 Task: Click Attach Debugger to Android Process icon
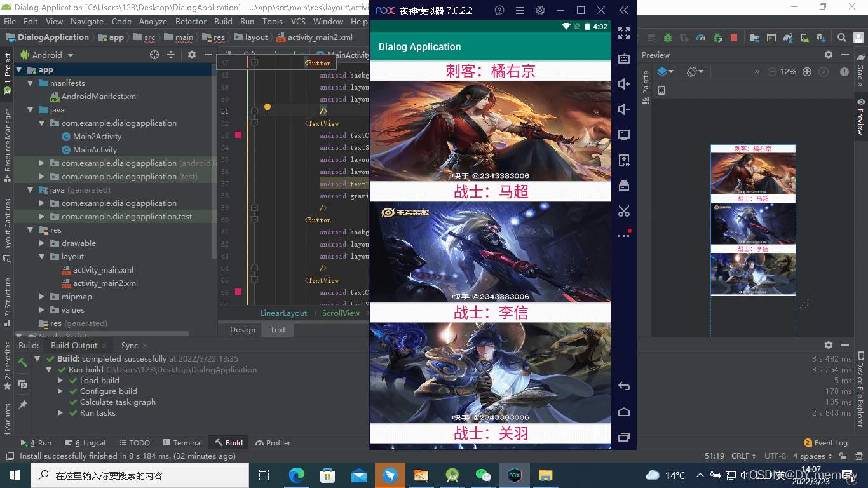(x=717, y=37)
